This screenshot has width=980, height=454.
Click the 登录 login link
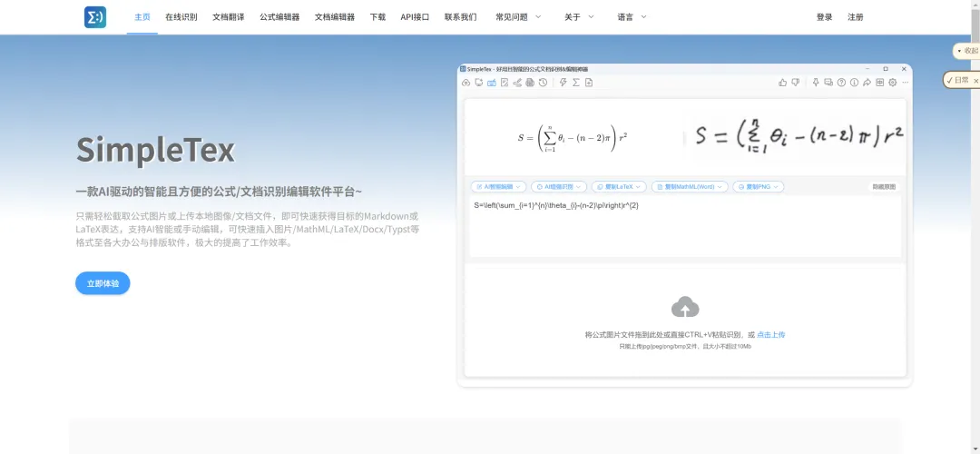(824, 17)
